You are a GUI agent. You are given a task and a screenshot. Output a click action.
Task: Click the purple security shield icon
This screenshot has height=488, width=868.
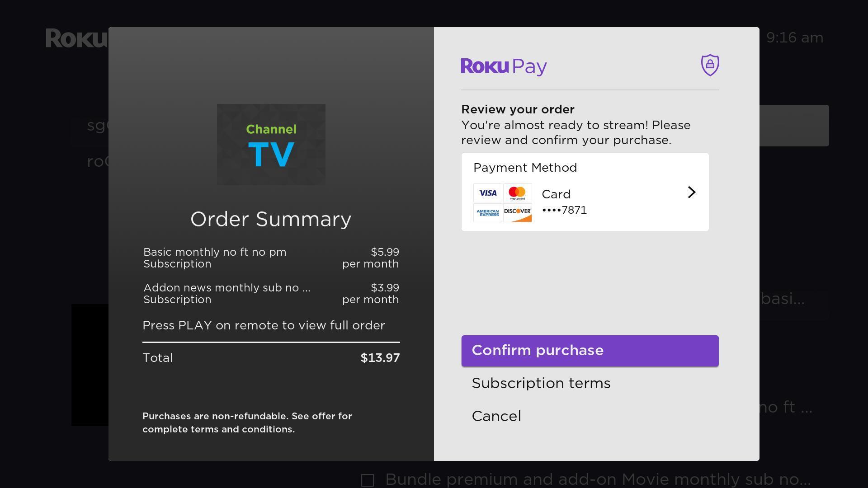click(709, 65)
